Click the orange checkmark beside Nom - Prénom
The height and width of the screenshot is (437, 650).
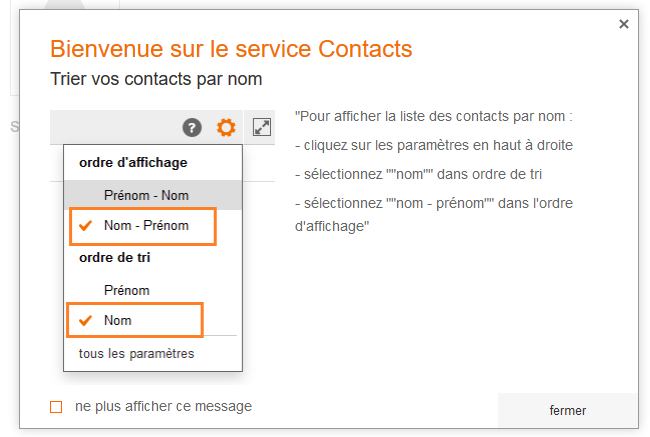tap(84, 226)
